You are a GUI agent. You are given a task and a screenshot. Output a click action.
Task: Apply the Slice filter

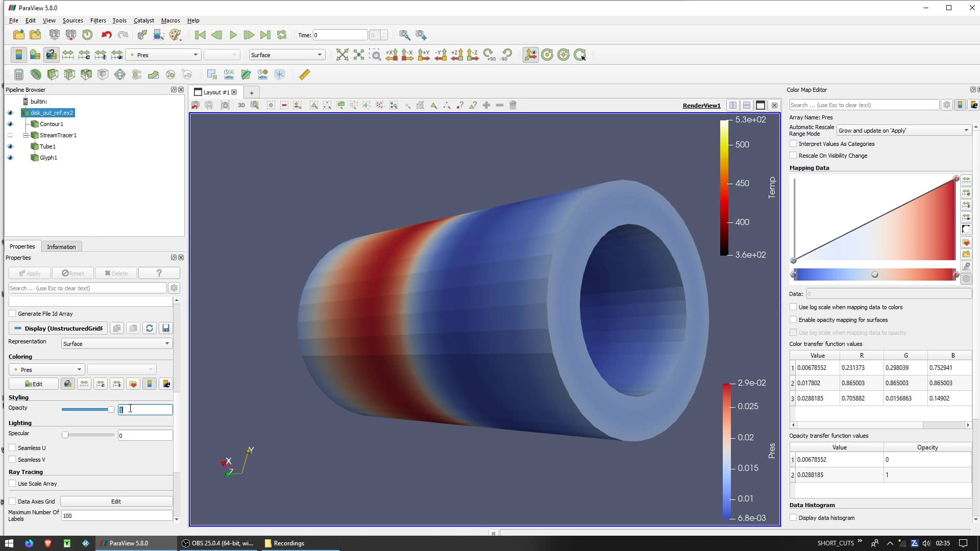coord(69,74)
